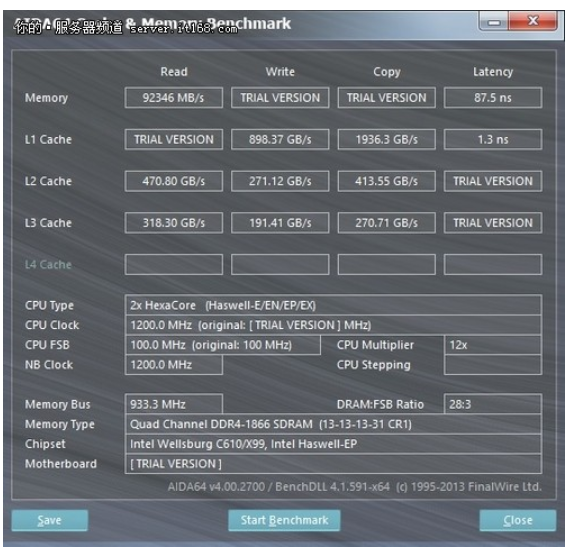This screenshot has height=556, width=572.
Task: Click the empty L4 Cache Read box
Action: [x=174, y=265]
